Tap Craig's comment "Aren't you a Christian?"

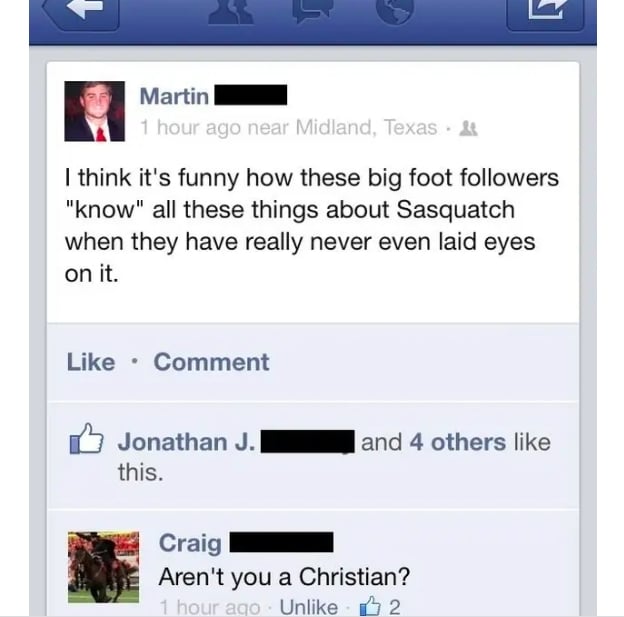pos(284,576)
